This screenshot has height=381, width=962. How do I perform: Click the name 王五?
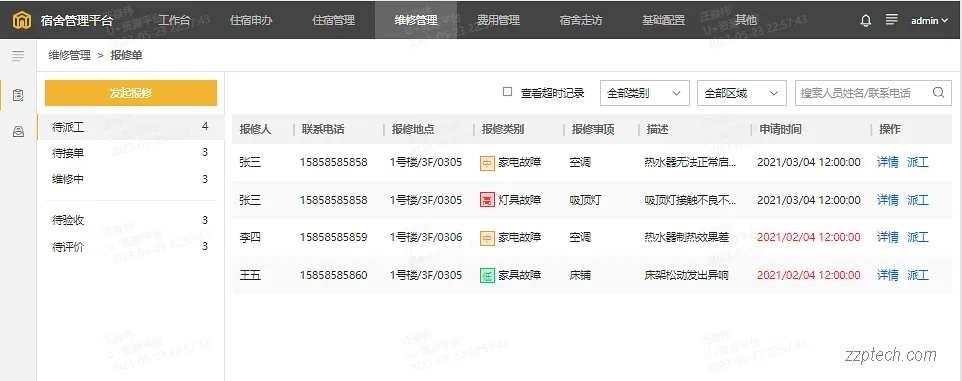tap(250, 275)
